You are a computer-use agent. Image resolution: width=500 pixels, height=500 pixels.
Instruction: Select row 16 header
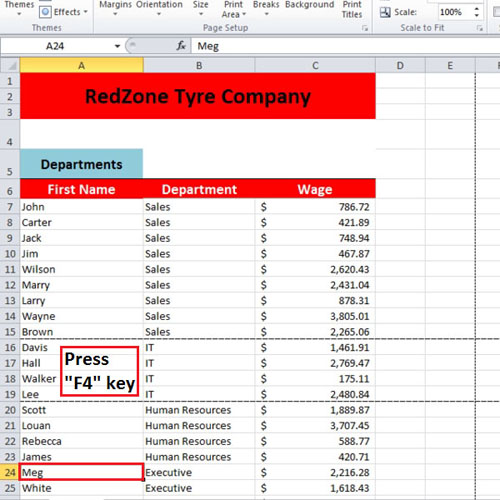click(10, 347)
